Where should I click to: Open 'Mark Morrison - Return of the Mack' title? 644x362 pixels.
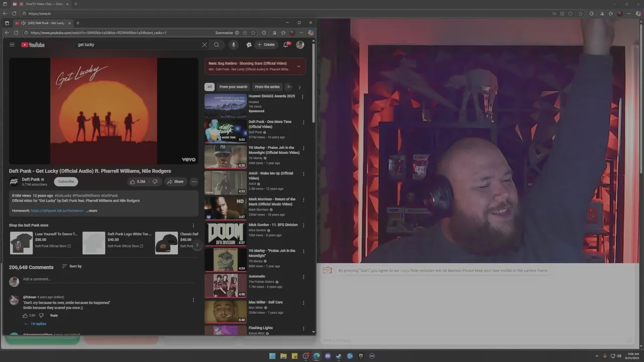[x=272, y=202]
